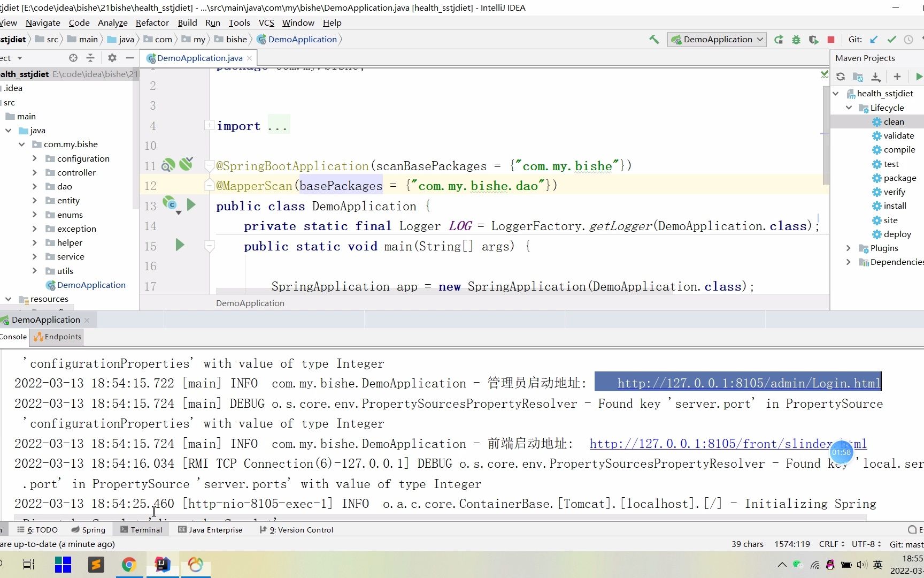The height and width of the screenshot is (578, 924).
Task: Click Git master branch in status bar
Action: click(x=906, y=544)
